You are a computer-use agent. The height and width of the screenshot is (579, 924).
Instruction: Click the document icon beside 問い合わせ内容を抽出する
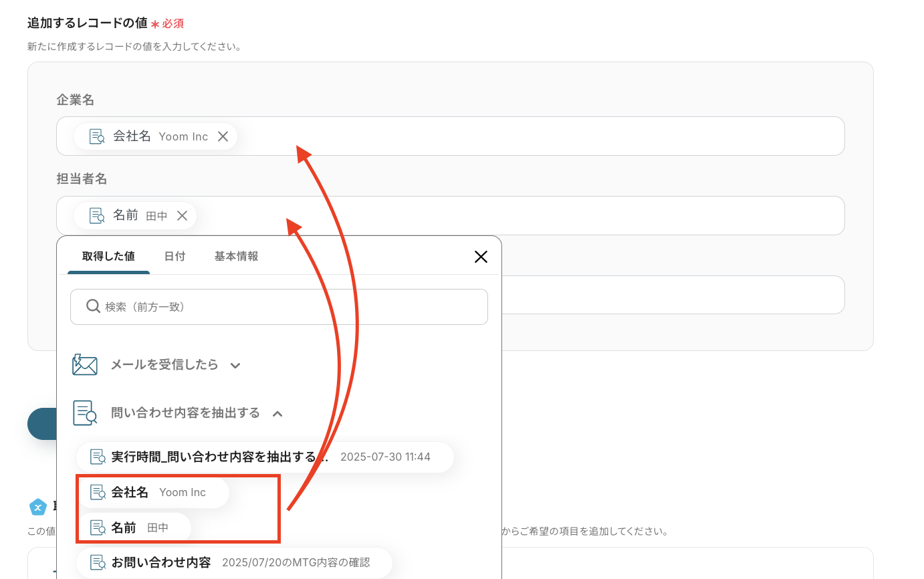click(85, 413)
